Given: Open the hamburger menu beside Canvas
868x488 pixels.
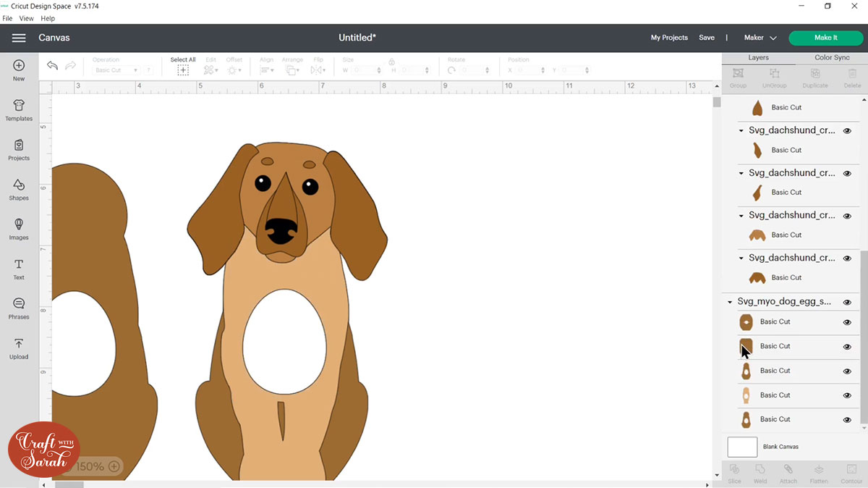Looking at the screenshot, I should point(19,38).
